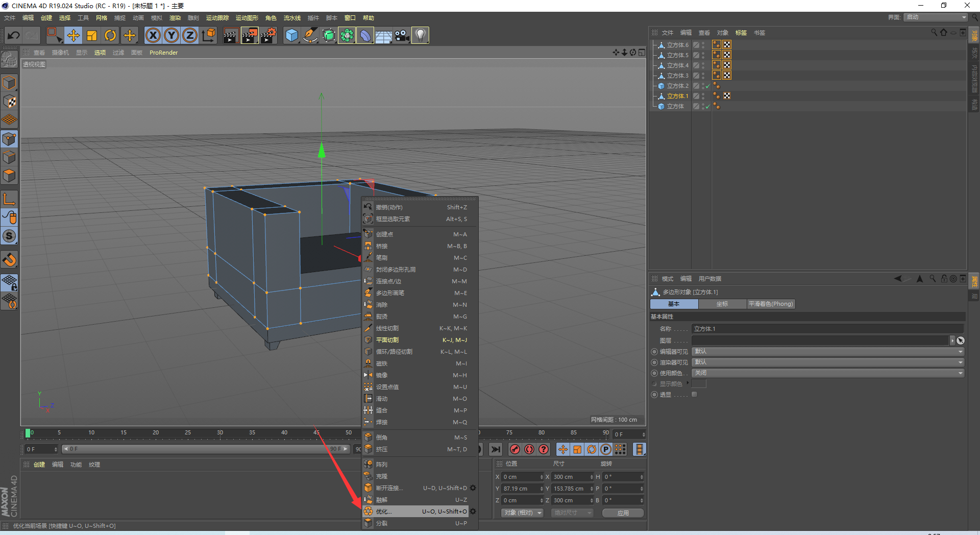Click the spline pen tool icon
The width and height of the screenshot is (980, 535).
tap(310, 35)
